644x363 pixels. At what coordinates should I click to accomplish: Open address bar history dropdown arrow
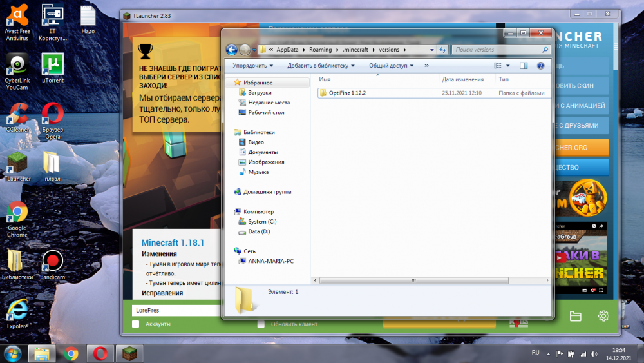431,50
